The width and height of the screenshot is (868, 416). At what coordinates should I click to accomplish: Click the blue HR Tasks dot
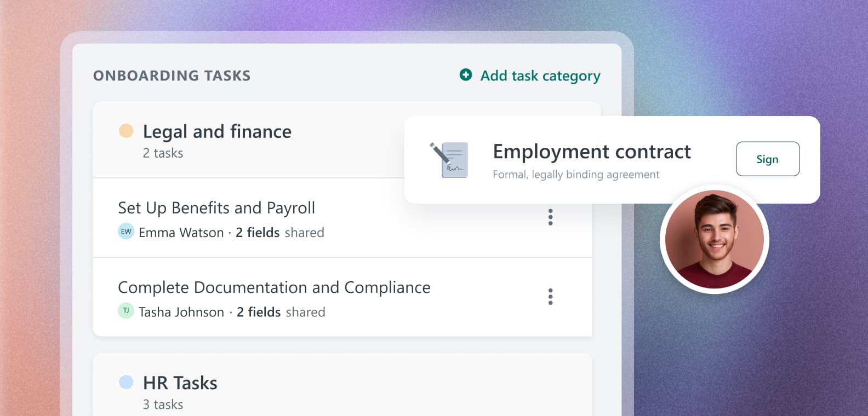[x=126, y=382]
